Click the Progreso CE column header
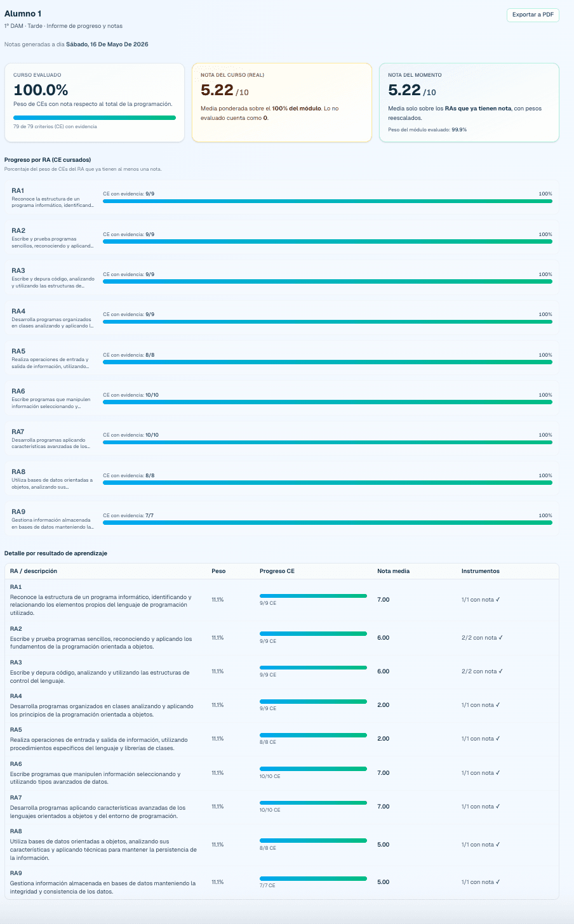 coord(277,571)
